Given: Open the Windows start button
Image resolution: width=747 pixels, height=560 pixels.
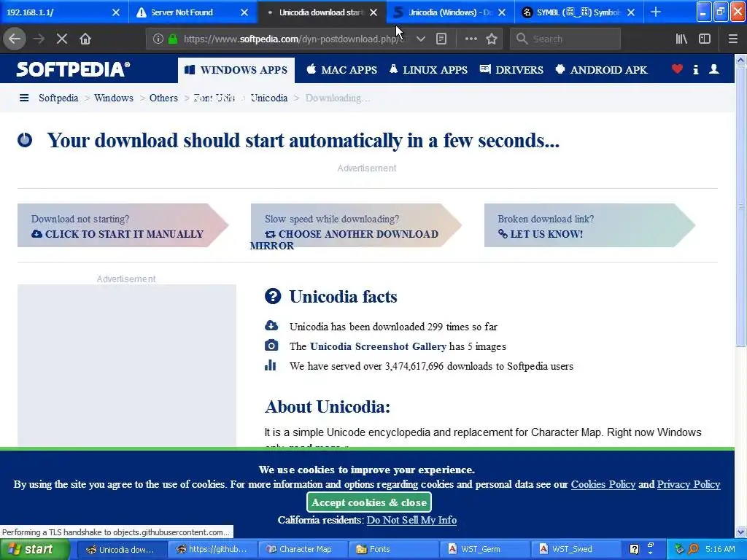Looking at the screenshot, I should [35, 549].
